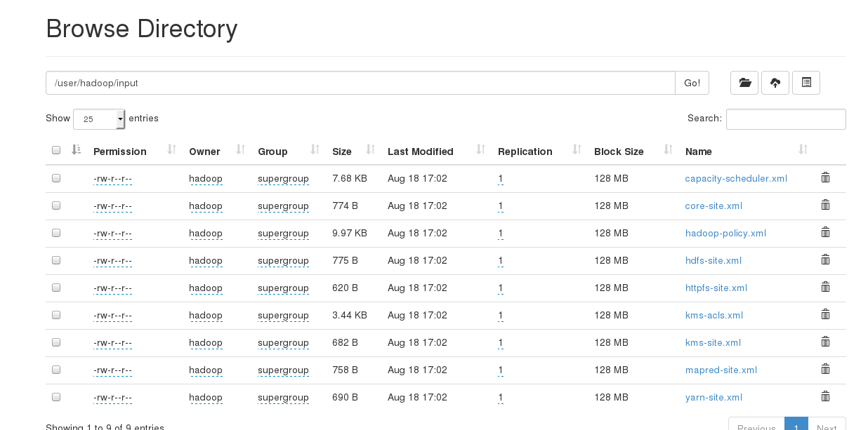This screenshot has width=868, height=430.
Task: Delete kms-site.xml with trash icon
Action: pyautogui.click(x=825, y=342)
